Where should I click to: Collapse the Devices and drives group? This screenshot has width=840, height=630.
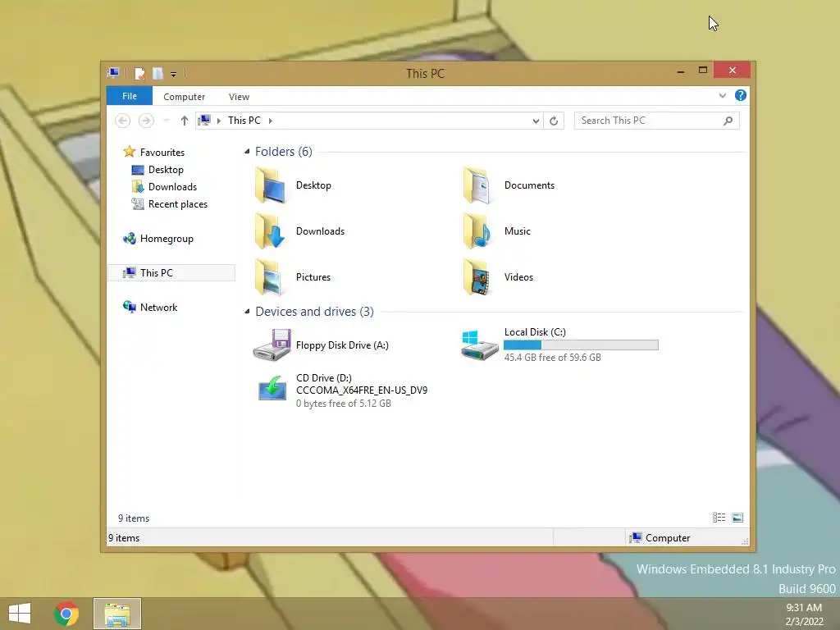(x=247, y=311)
